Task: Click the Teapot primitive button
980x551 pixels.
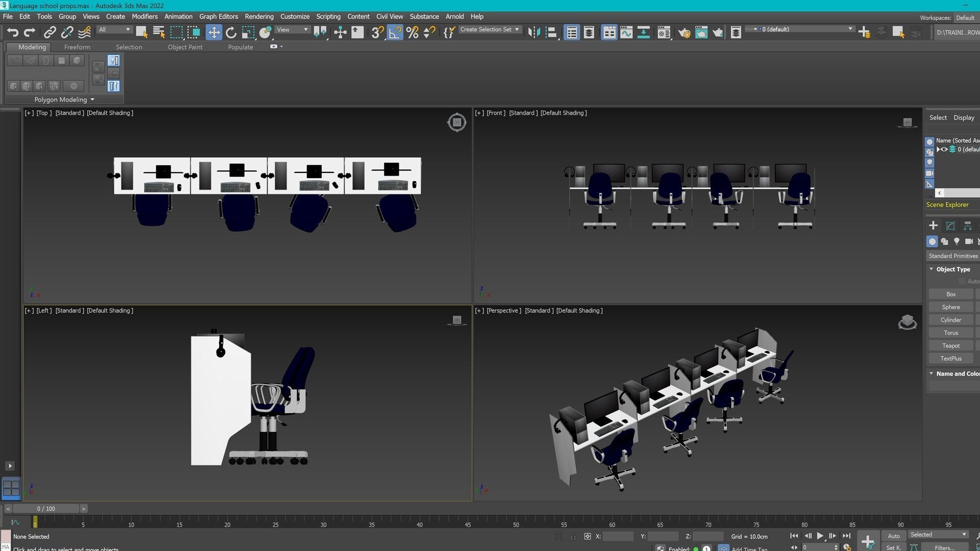Action: pyautogui.click(x=950, y=345)
